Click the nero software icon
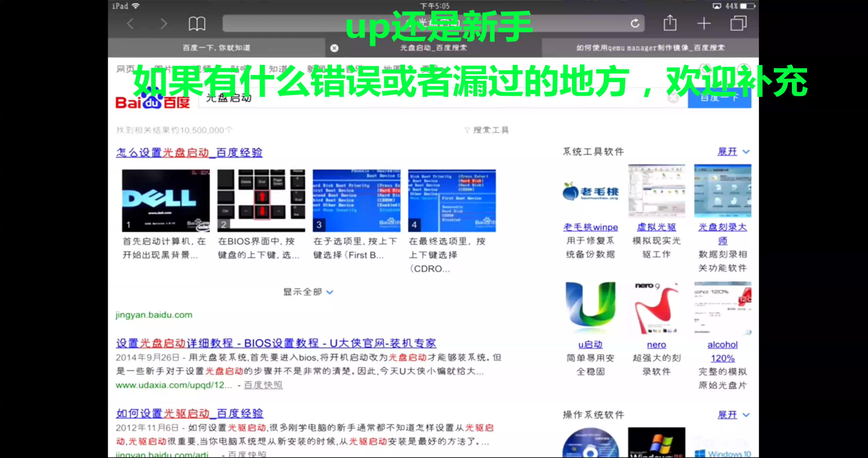Screen dimensions: 868x458 tap(656, 308)
